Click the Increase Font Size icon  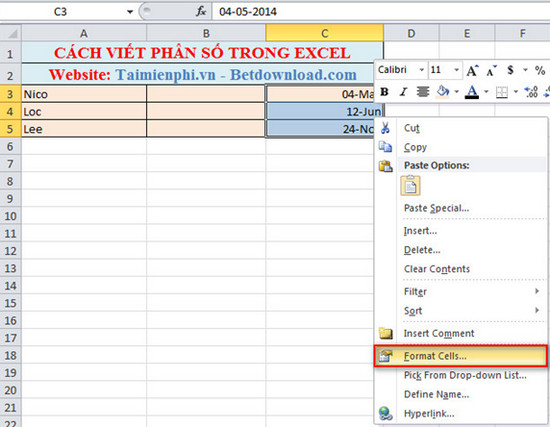(472, 71)
